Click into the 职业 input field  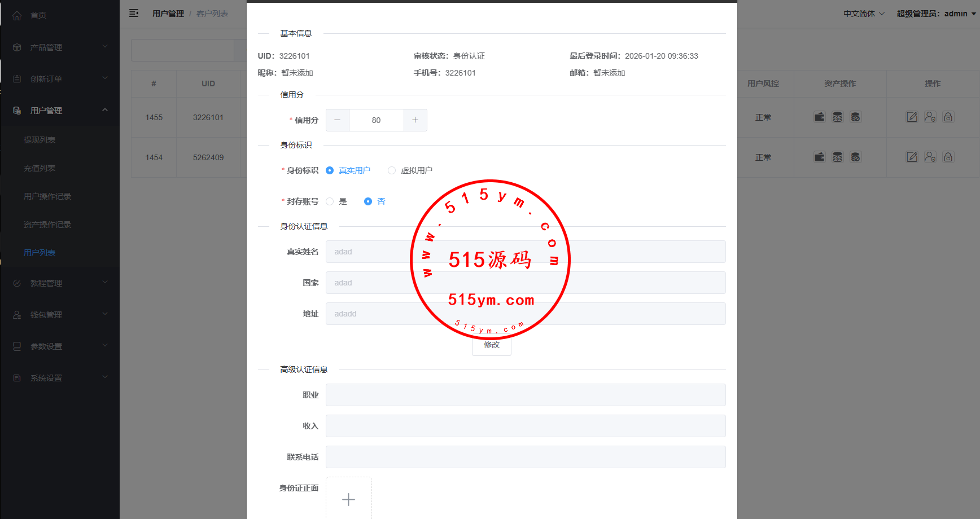tap(525, 395)
